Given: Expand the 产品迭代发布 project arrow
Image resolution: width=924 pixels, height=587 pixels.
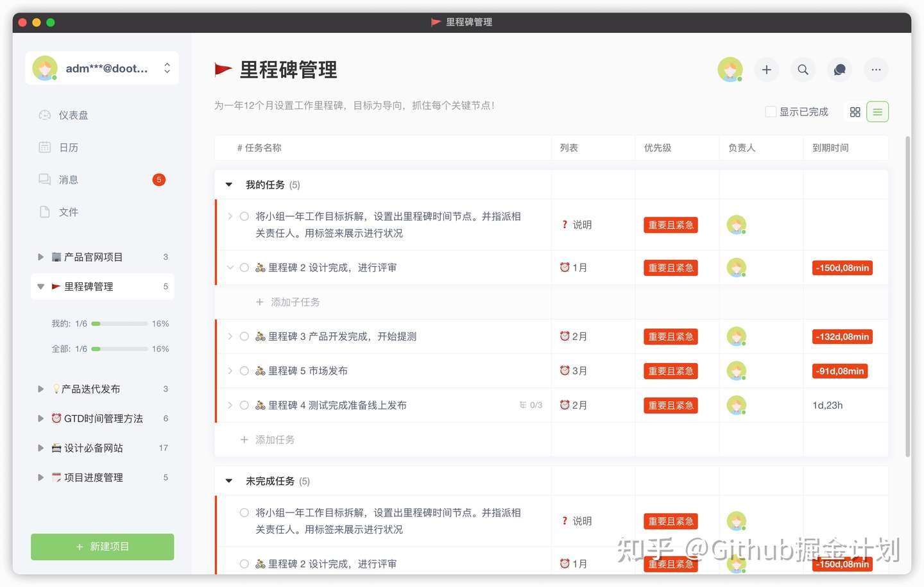Looking at the screenshot, I should tap(40, 389).
